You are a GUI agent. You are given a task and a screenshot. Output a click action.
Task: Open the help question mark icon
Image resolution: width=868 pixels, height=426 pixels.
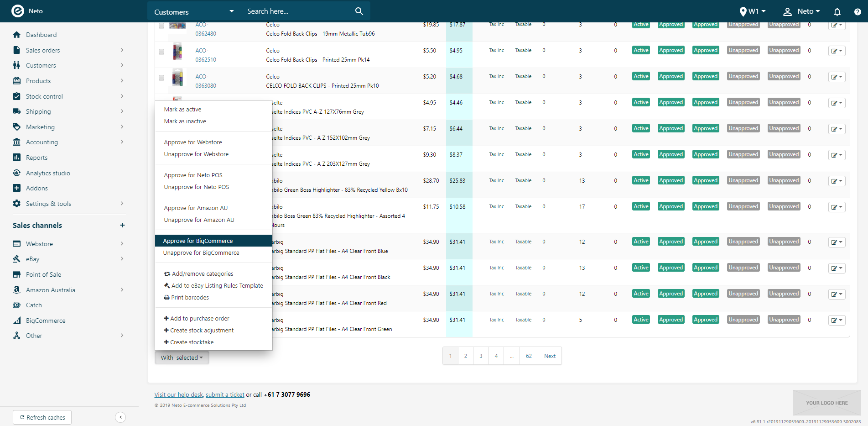click(858, 12)
